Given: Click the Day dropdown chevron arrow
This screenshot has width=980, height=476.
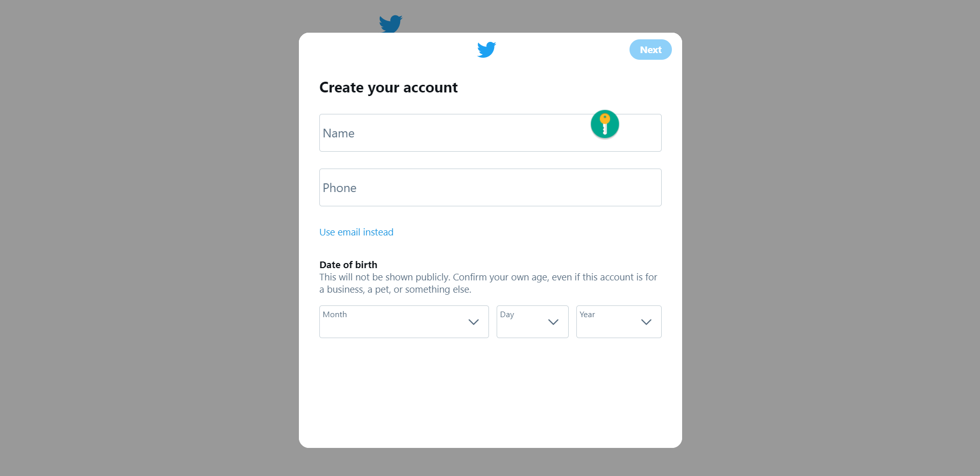Looking at the screenshot, I should pos(553,322).
